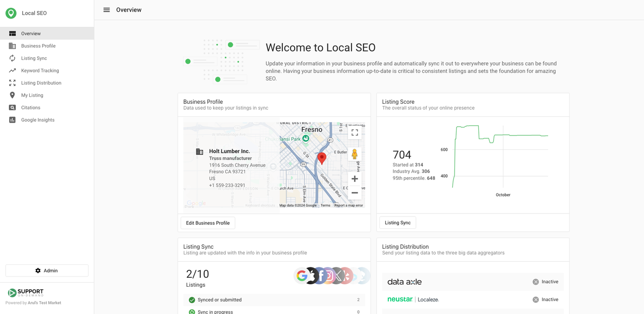Click Edit Business Profile button
The image size is (644, 314).
[x=208, y=223]
